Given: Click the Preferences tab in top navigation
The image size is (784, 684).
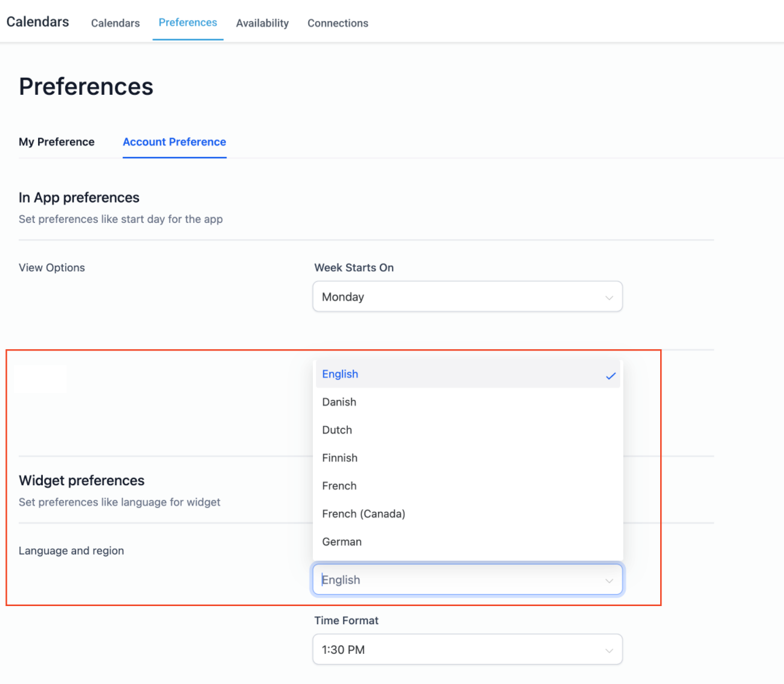Looking at the screenshot, I should coord(188,22).
